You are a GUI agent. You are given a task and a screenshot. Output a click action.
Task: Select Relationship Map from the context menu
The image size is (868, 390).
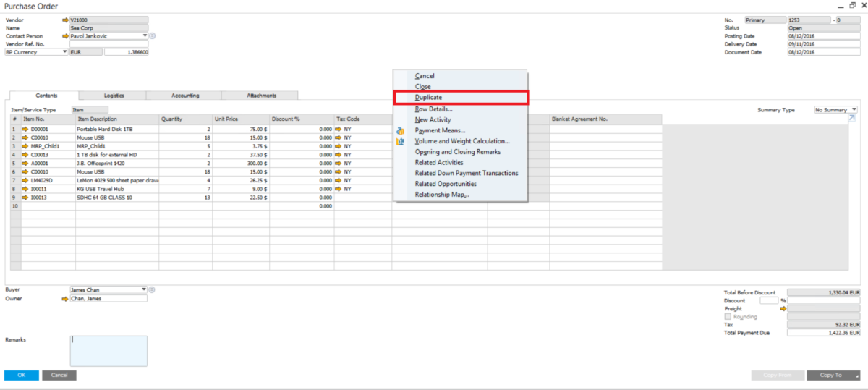point(442,195)
